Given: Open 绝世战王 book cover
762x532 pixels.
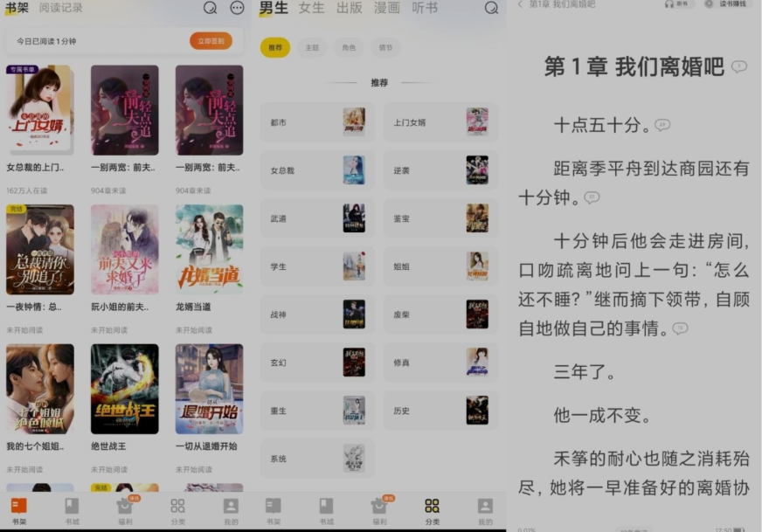Looking at the screenshot, I should (124, 389).
